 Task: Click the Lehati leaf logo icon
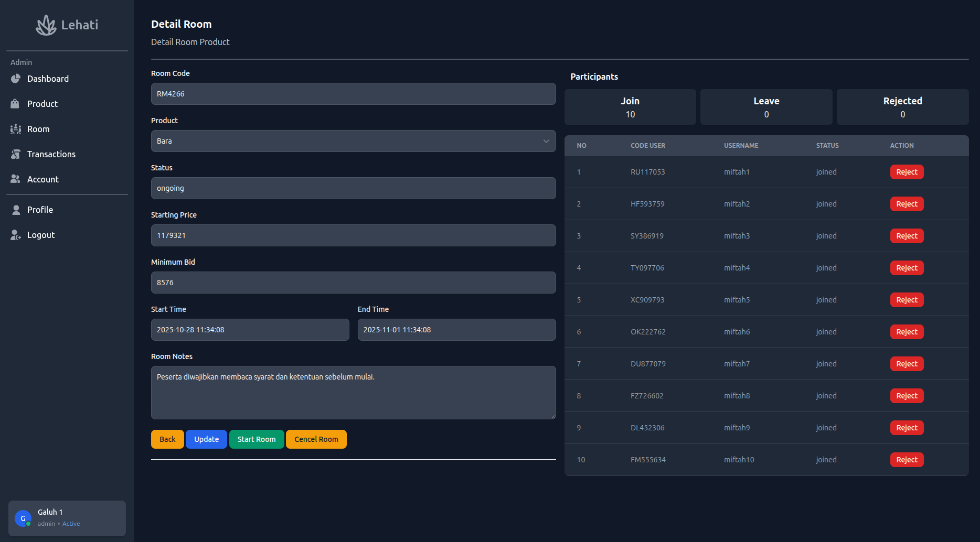click(x=46, y=25)
